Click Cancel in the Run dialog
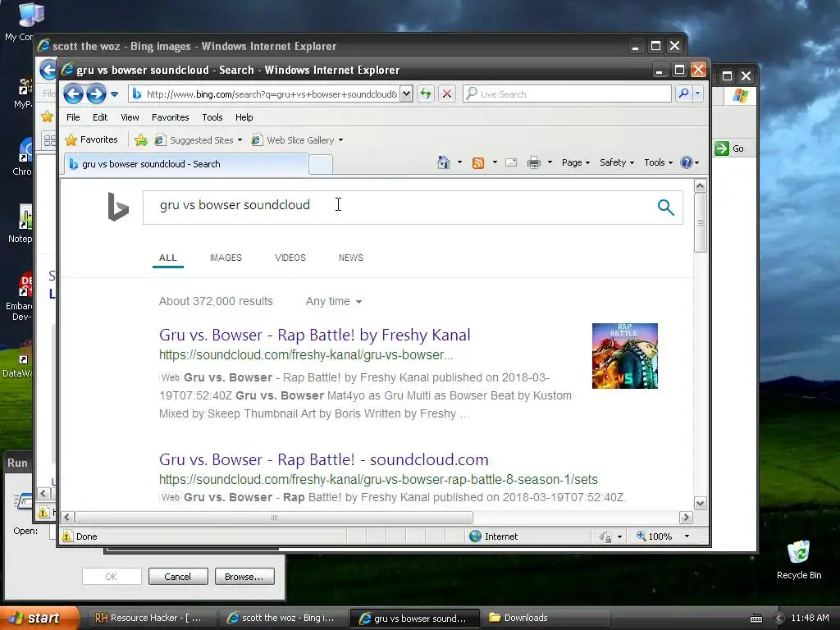This screenshot has width=840, height=630. (178, 577)
